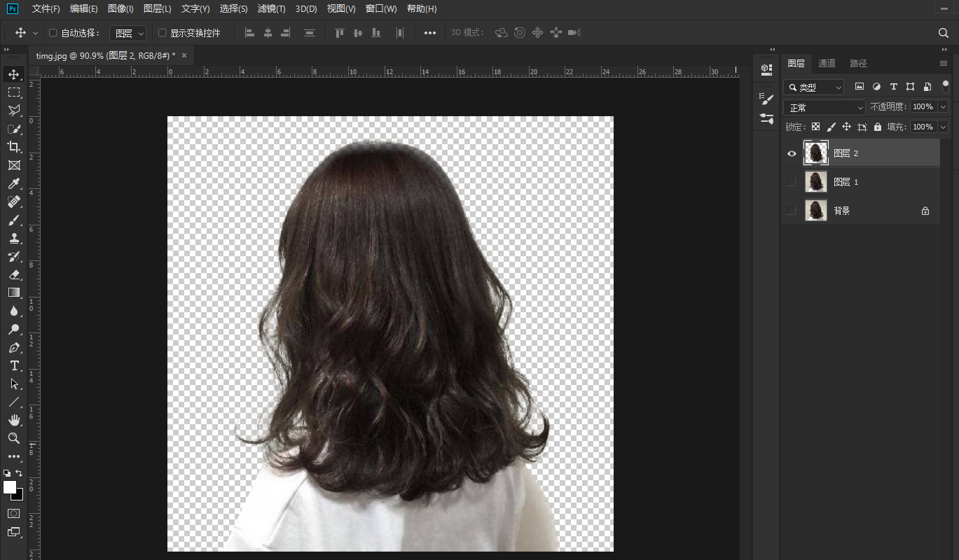Screen dimensions: 959x560
Task: Hide 图层 2 with eye icon
Action: (792, 153)
